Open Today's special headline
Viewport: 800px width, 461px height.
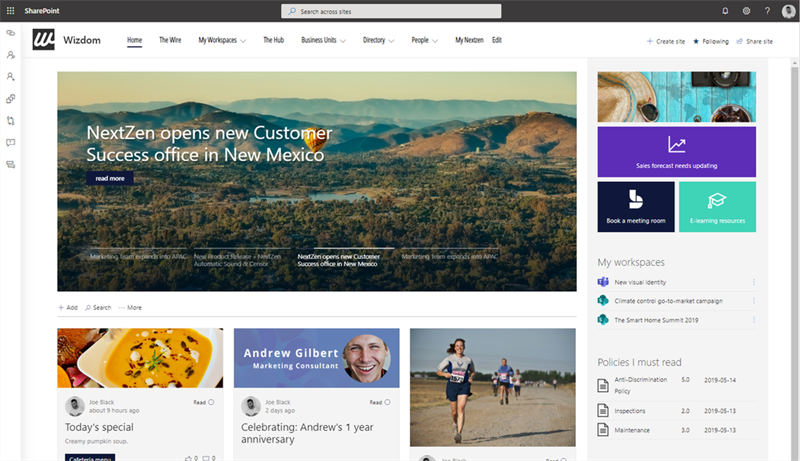(x=99, y=427)
